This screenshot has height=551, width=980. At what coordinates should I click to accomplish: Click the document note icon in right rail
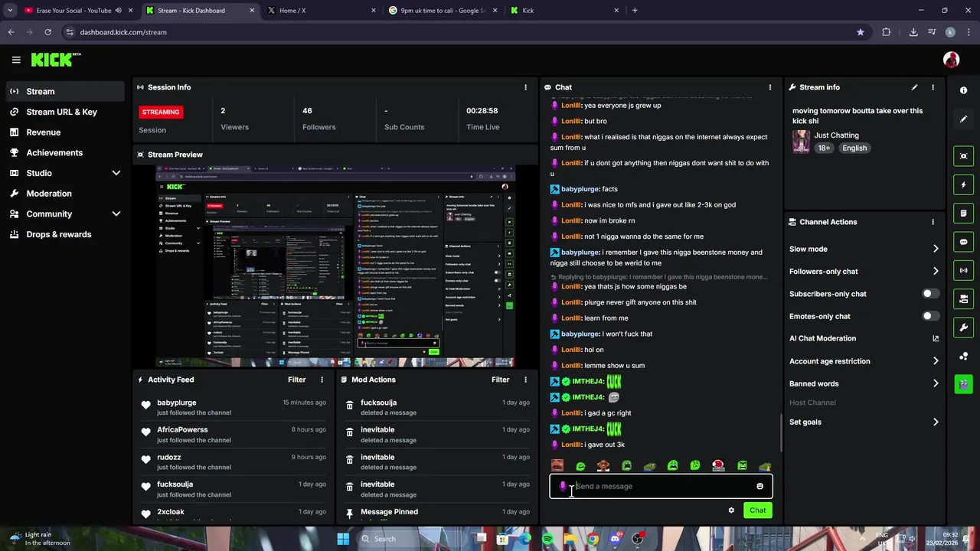(963, 213)
